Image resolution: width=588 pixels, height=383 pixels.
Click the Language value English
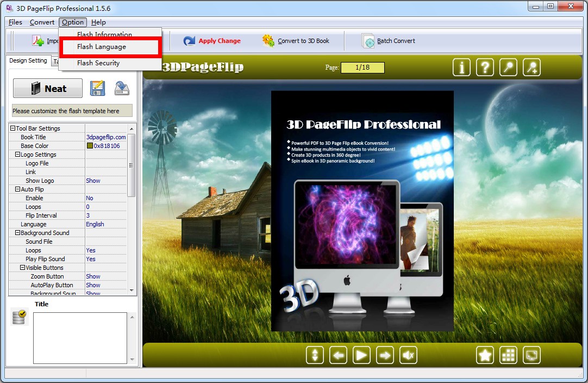tap(95, 224)
